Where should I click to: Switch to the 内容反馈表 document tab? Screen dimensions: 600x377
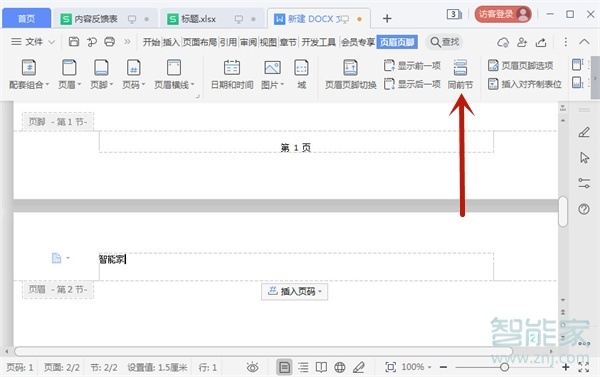pyautogui.click(x=105, y=18)
